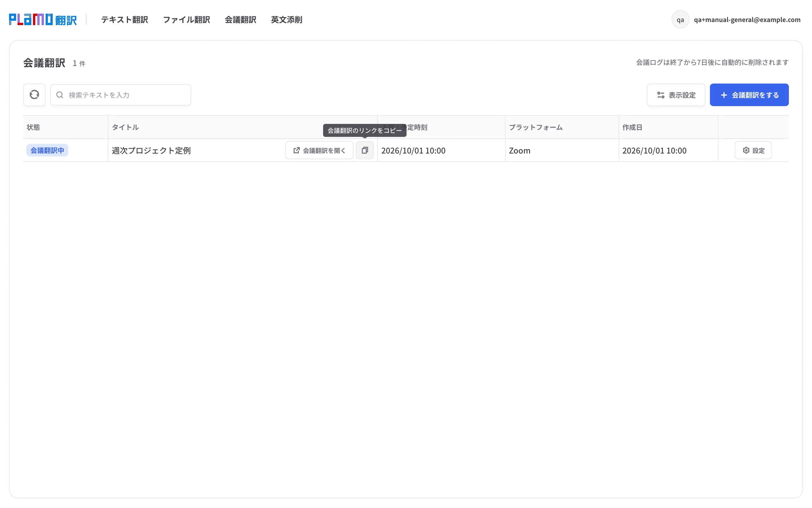812x508 pixels.
Task: Click the 1 件 count label
Action: point(79,63)
